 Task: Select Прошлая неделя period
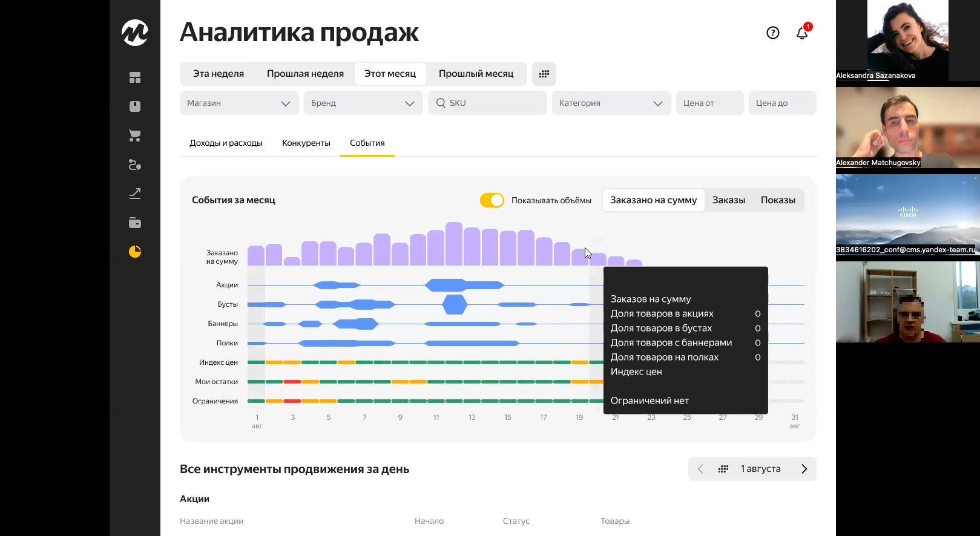pyautogui.click(x=305, y=74)
